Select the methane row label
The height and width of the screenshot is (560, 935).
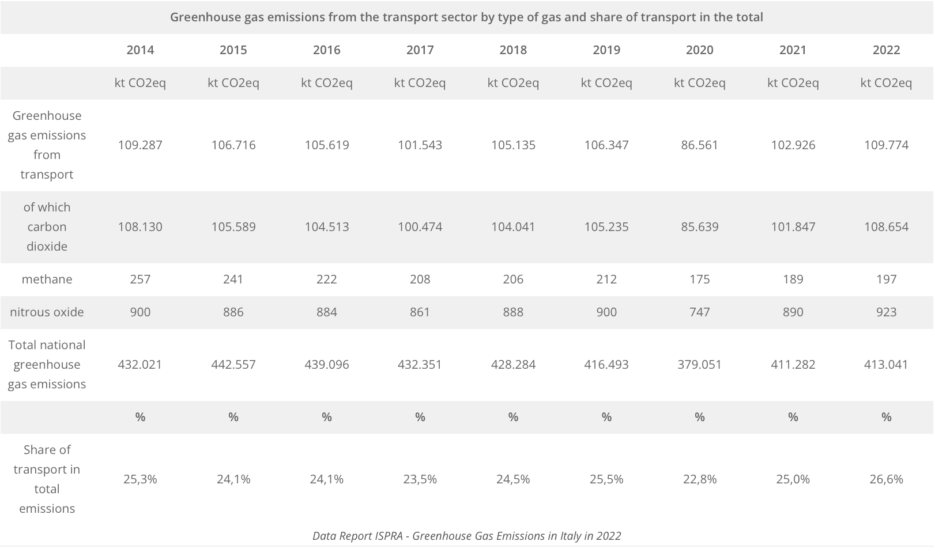[x=47, y=279]
